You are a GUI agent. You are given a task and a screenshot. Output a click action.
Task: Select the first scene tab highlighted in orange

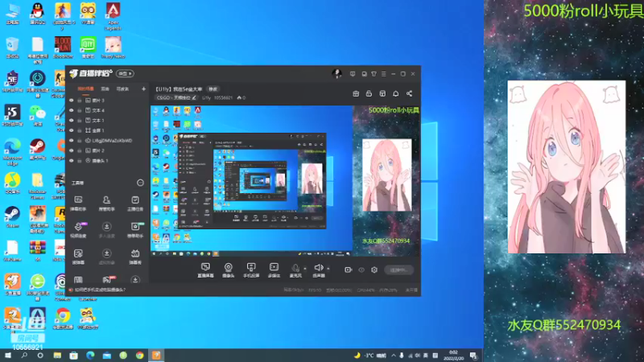(x=85, y=89)
